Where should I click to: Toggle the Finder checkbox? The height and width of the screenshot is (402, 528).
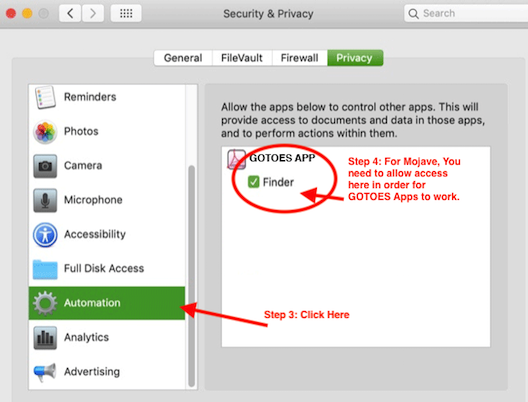pos(253,182)
